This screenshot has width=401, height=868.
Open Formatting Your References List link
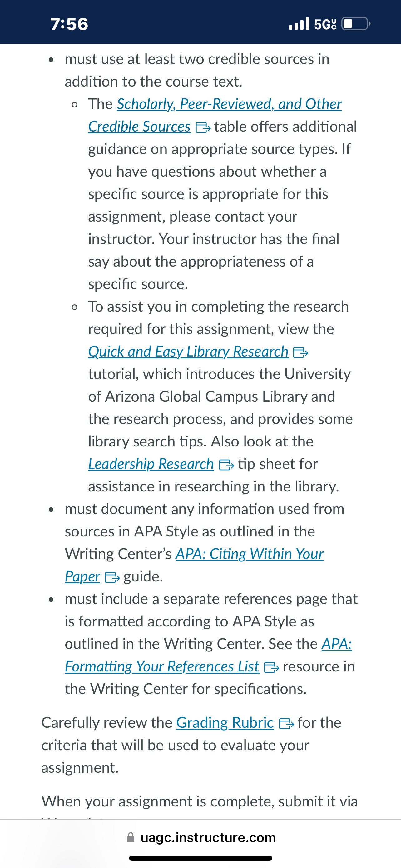pos(162,666)
